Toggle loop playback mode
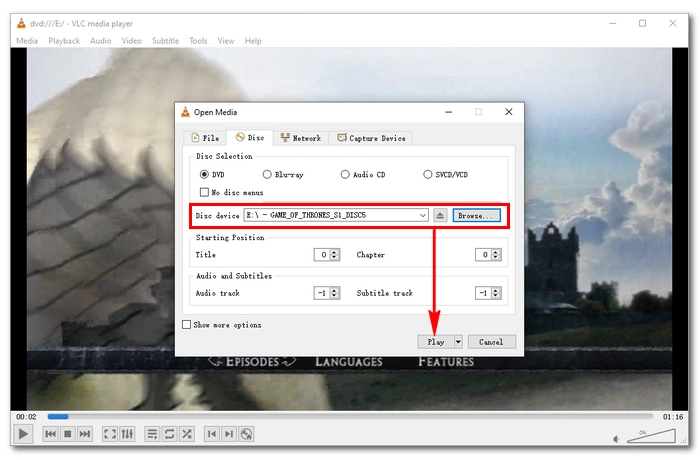The width and height of the screenshot is (700, 460). pos(170,434)
